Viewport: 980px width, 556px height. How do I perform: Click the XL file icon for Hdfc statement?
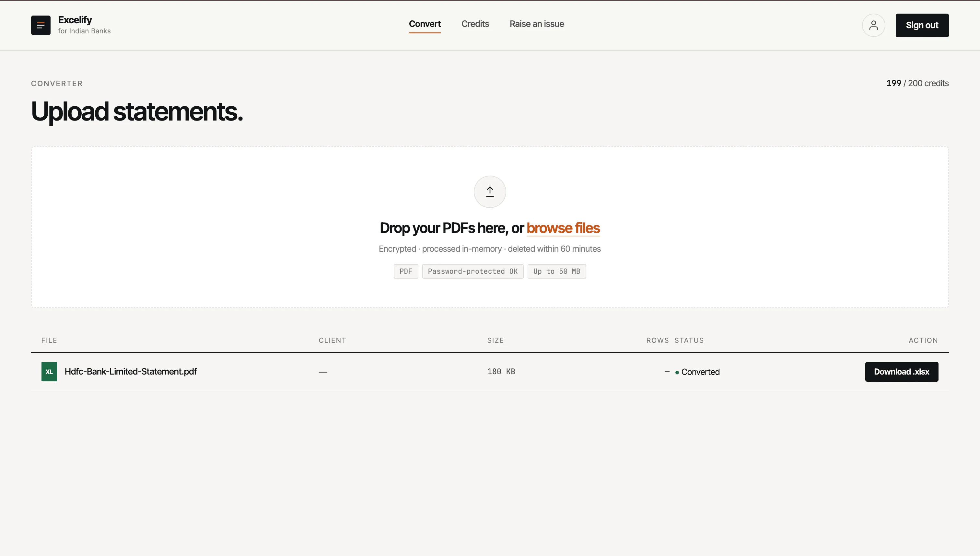(x=49, y=372)
